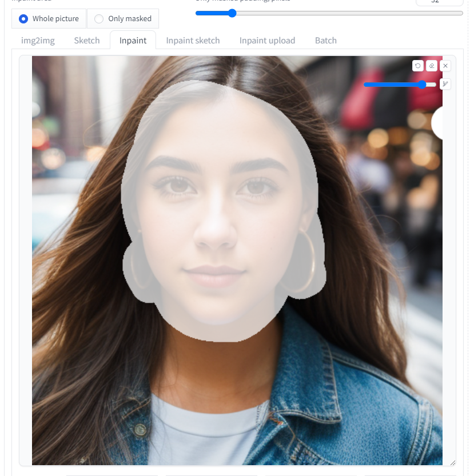Image resolution: width=470 pixels, height=476 pixels.
Task: Click the brush size slider handle
Action: (x=422, y=85)
